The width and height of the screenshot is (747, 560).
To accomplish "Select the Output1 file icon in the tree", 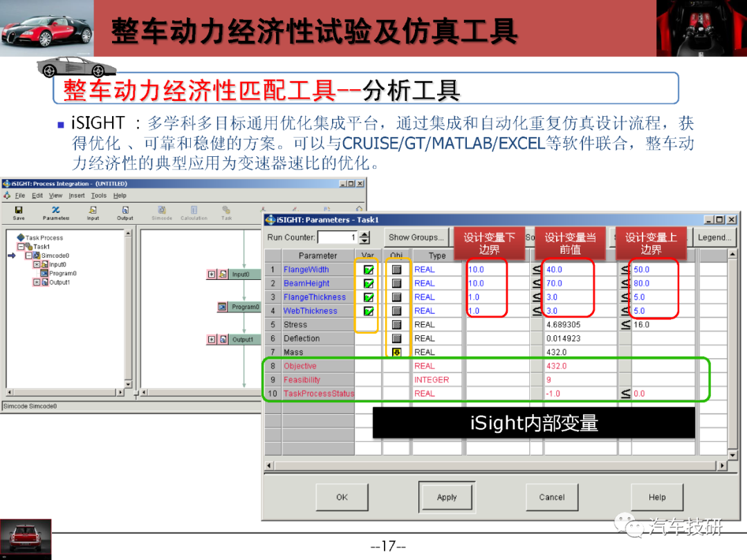I will (x=45, y=282).
